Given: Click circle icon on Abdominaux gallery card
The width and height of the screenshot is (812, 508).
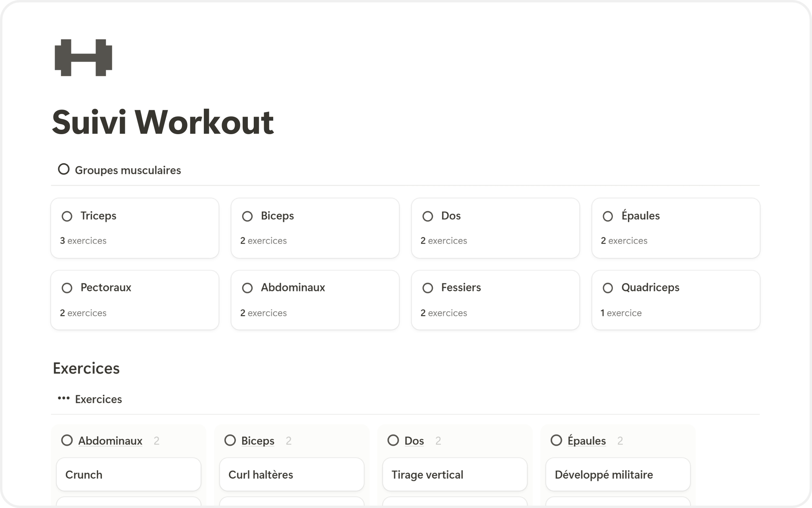Looking at the screenshot, I should 247,288.
